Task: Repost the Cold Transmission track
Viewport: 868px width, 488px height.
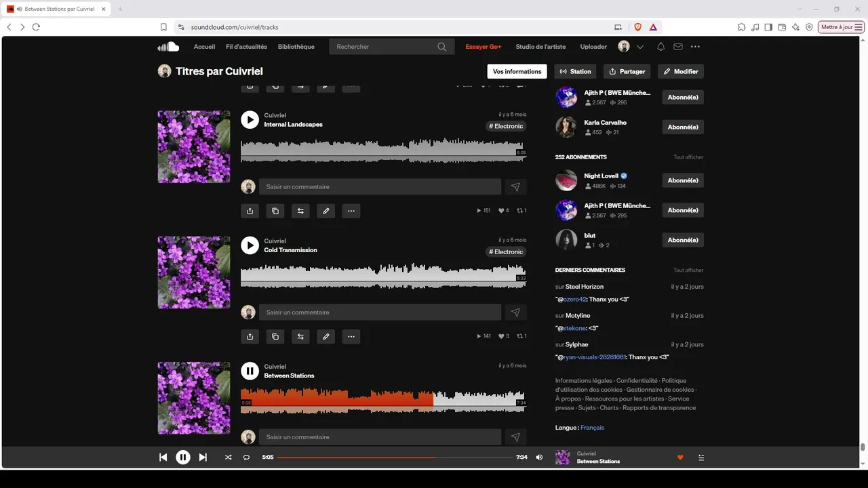Action: point(300,336)
